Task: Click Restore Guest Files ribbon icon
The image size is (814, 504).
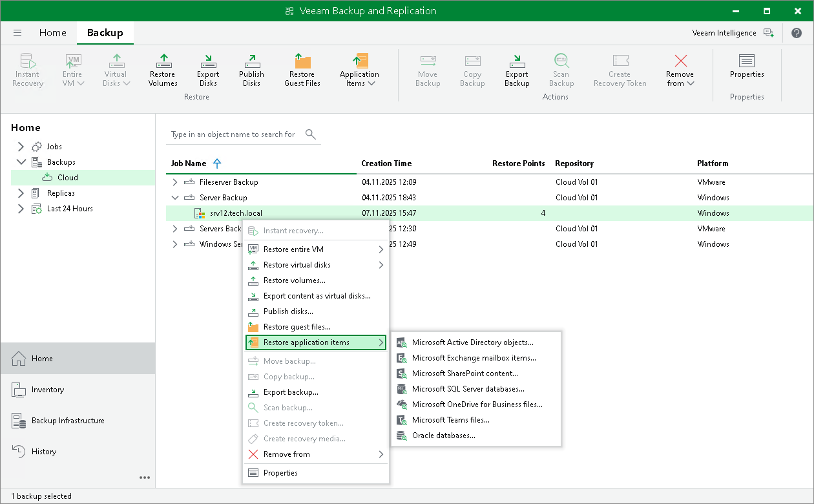Action: pos(302,70)
